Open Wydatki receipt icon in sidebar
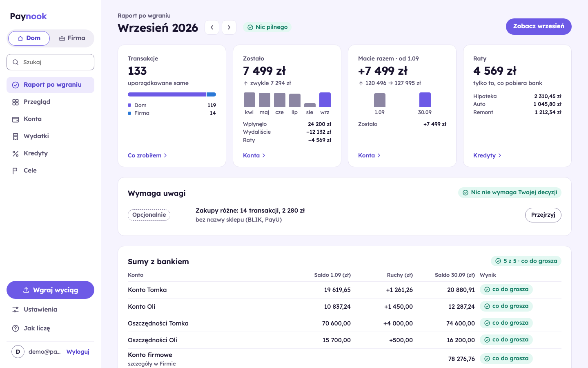Viewport: 588px width, 368px height. (16, 137)
